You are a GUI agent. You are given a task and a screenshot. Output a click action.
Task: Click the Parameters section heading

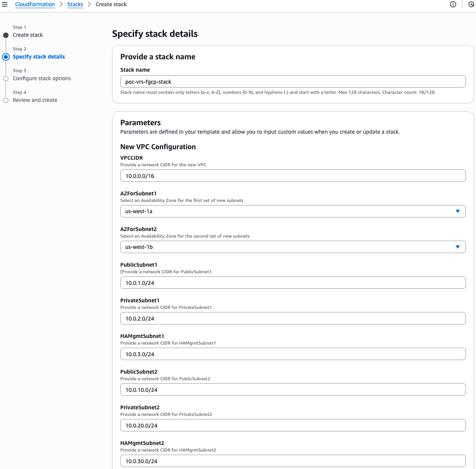(x=140, y=122)
